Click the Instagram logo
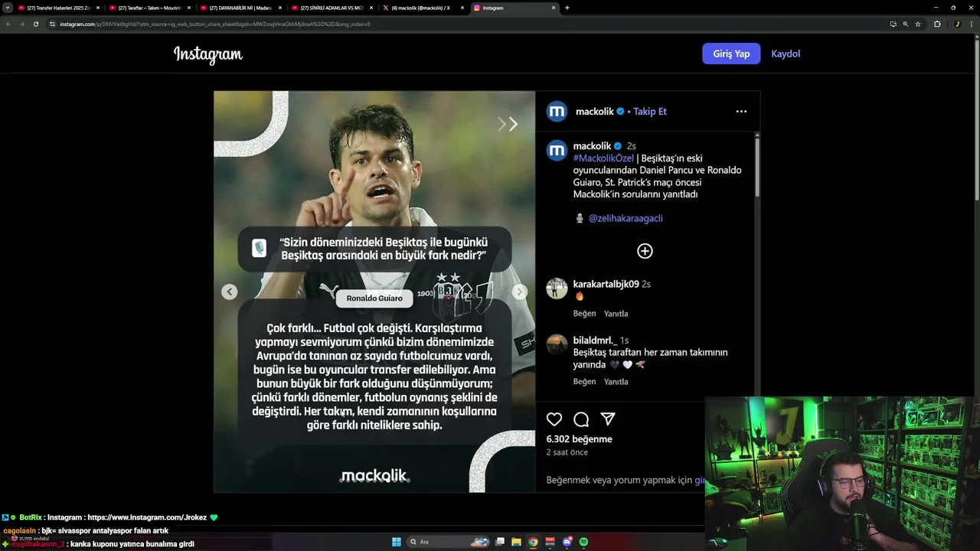 (208, 54)
